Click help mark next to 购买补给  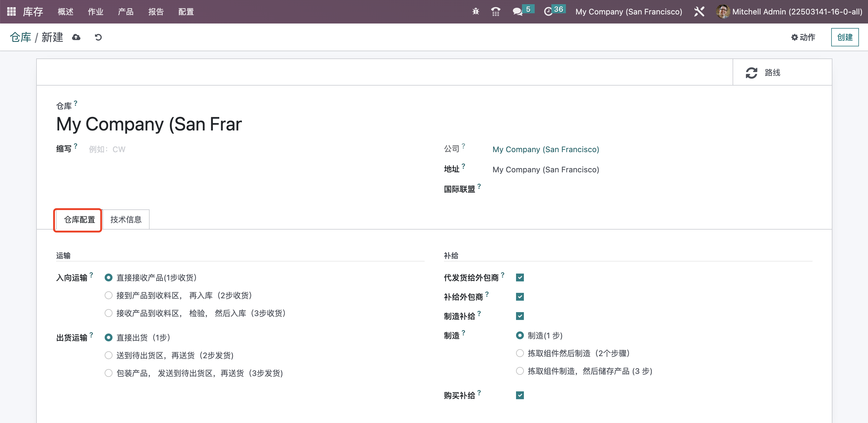click(479, 392)
